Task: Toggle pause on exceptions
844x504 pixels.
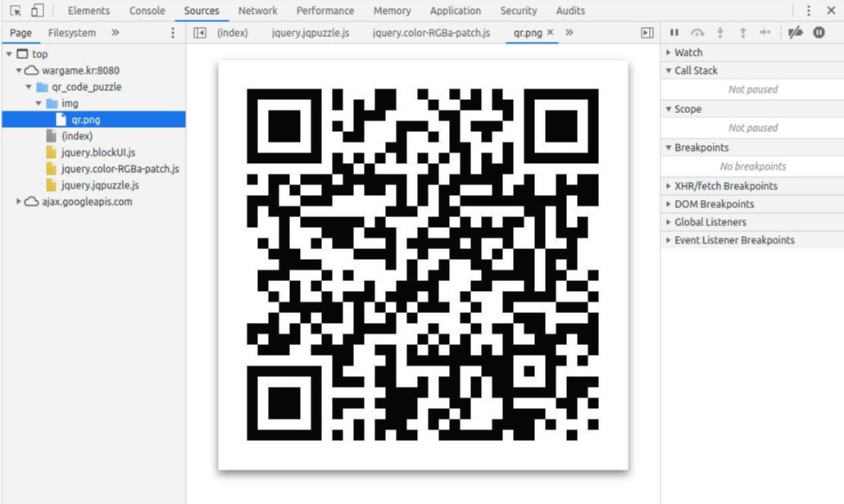Action: click(x=819, y=33)
